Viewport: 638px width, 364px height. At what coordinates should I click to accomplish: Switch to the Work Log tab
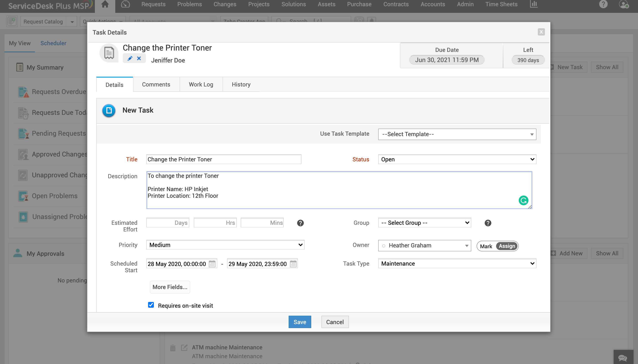201,84
